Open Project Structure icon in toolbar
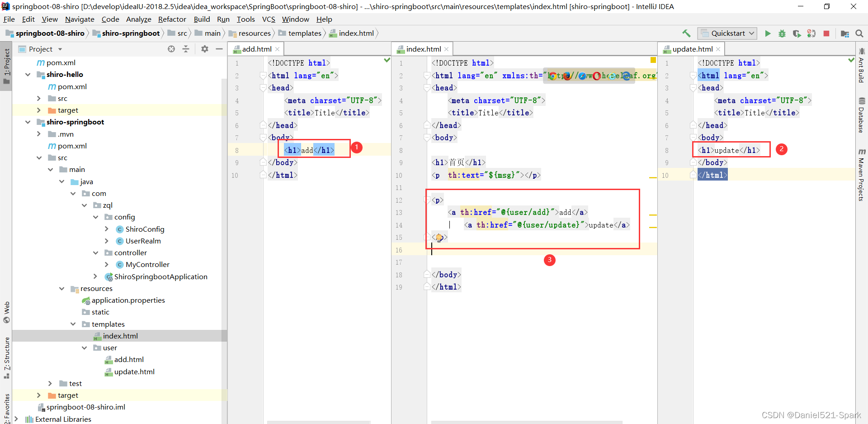The height and width of the screenshot is (424, 868). [x=844, y=33]
